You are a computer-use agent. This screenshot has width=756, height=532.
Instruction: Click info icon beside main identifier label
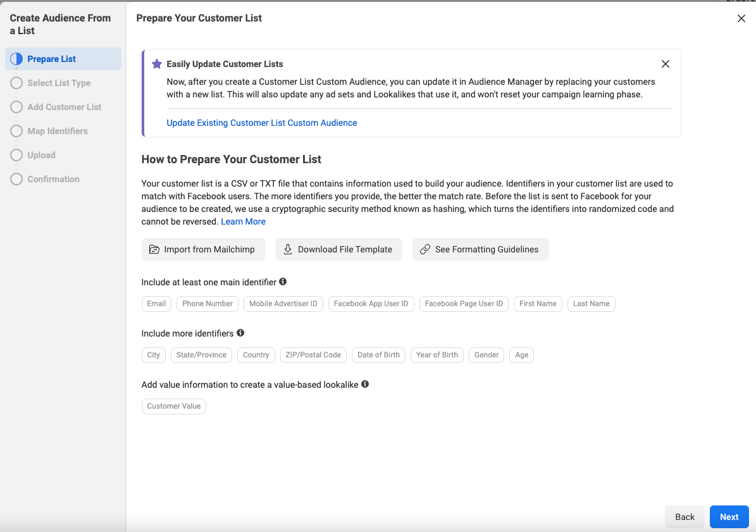(x=283, y=281)
